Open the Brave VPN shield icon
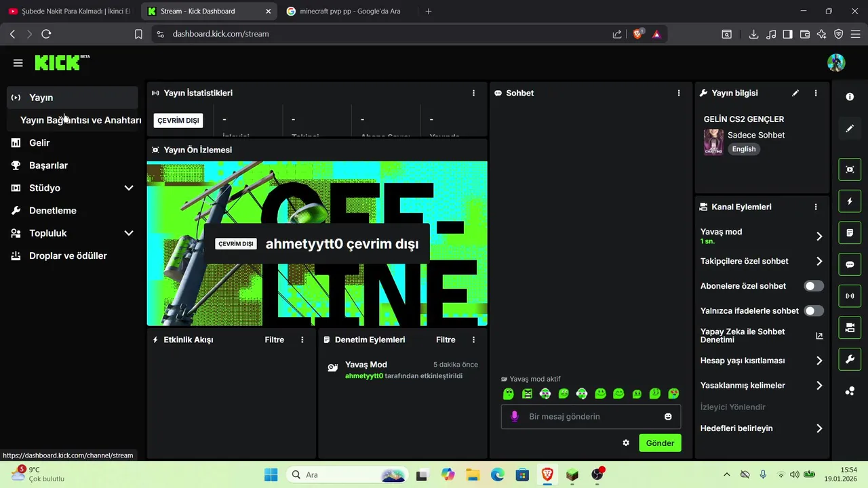Screen dimensions: 868x488 click(x=839, y=34)
